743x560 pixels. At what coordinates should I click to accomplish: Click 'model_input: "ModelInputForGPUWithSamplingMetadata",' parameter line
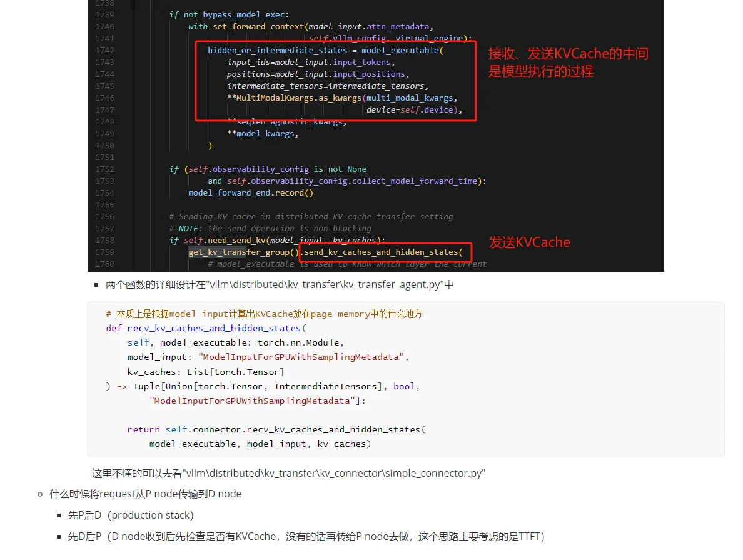268,357
